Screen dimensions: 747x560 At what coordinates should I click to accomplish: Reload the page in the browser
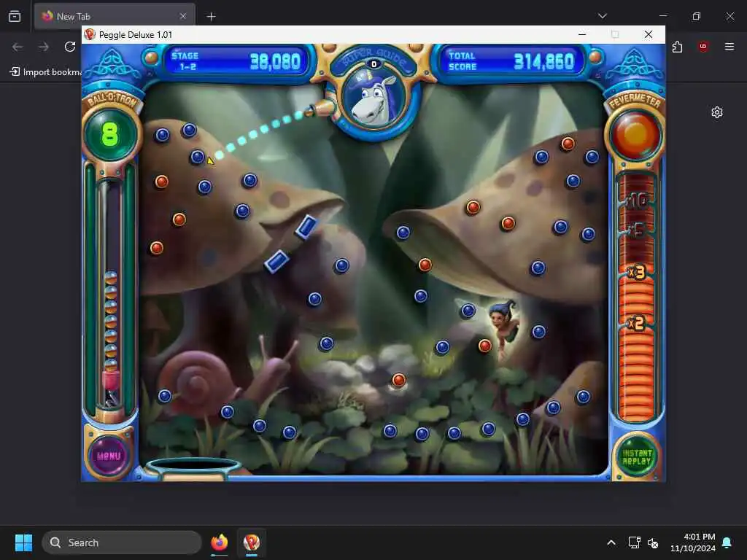[70, 47]
